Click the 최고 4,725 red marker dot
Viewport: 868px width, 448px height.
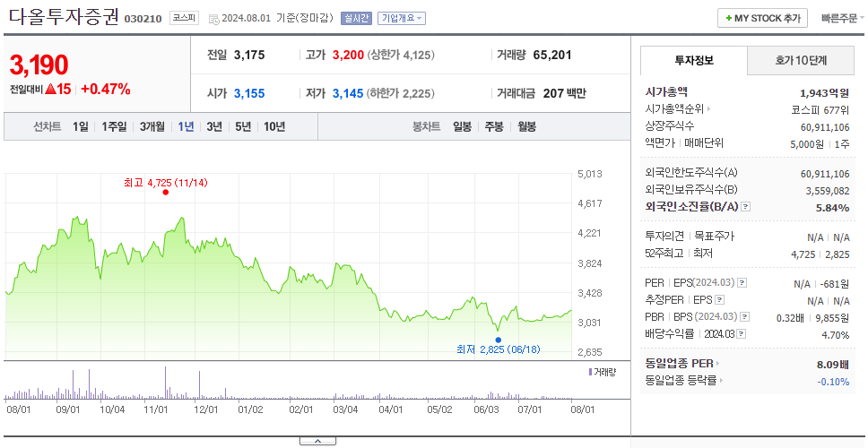(x=166, y=192)
